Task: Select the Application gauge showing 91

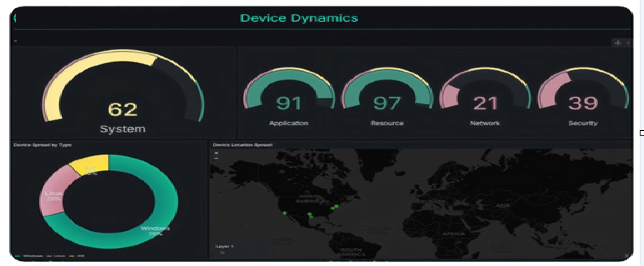Action: pyautogui.click(x=289, y=89)
